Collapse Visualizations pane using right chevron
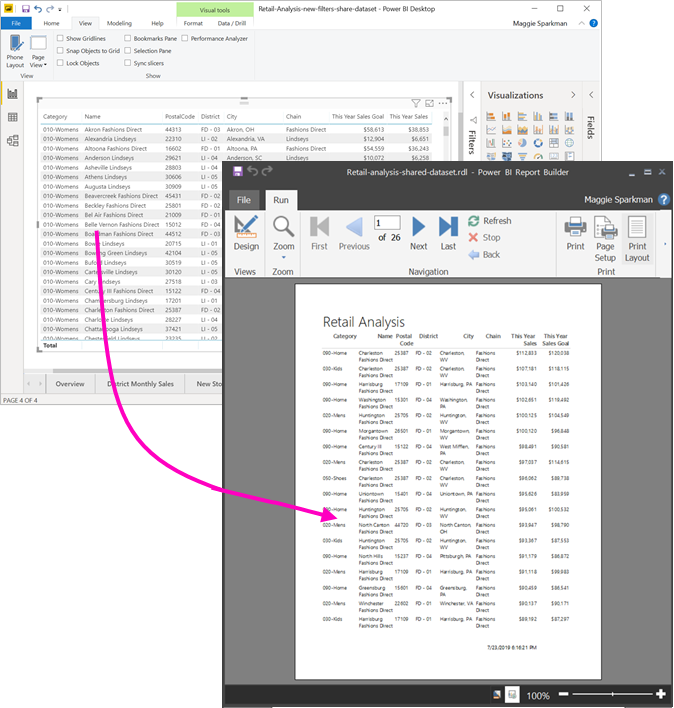 pos(573,95)
